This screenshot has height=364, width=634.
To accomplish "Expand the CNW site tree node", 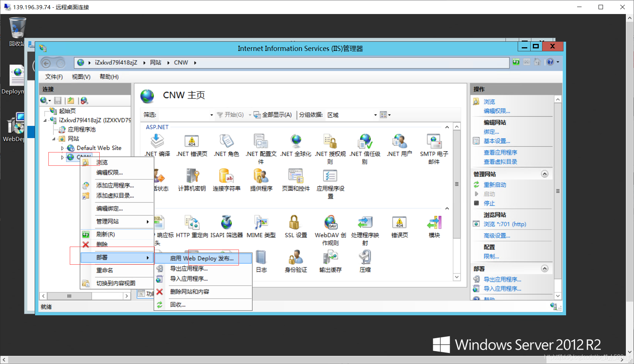I will click(x=62, y=157).
